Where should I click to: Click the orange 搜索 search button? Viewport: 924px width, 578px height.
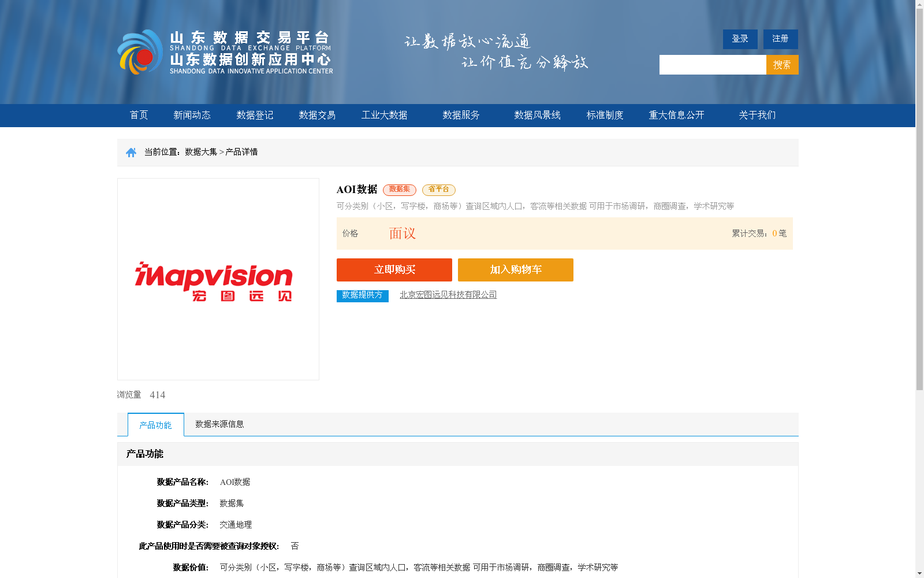[783, 65]
